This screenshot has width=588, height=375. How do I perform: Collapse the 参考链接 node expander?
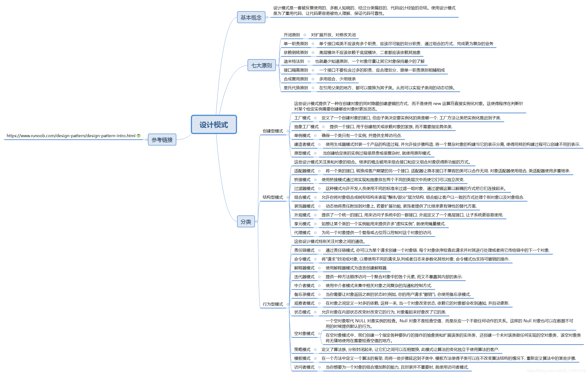pos(147,140)
